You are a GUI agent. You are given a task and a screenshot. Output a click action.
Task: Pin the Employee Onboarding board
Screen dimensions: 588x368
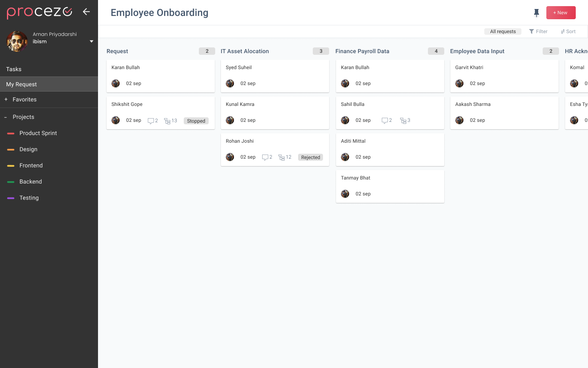point(537,13)
